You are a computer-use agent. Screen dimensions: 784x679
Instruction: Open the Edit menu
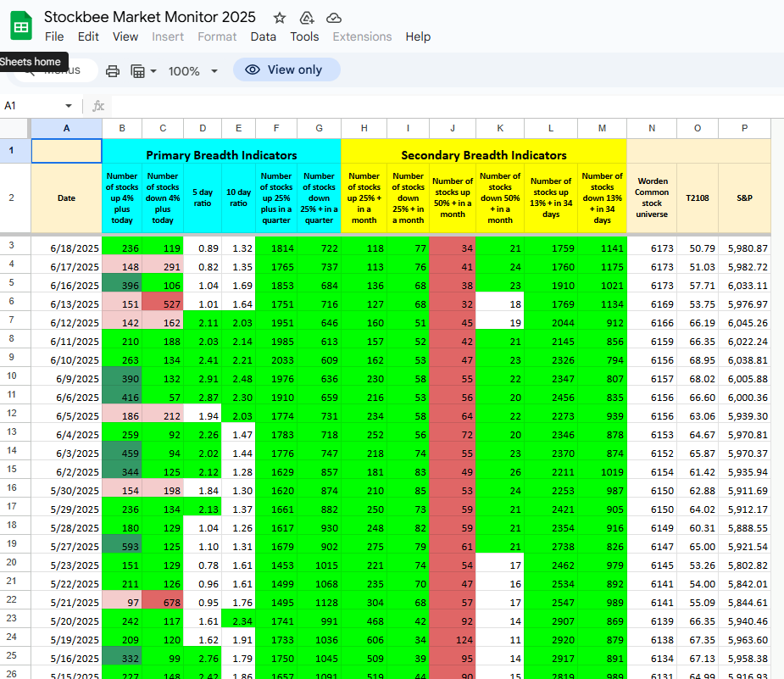(88, 37)
